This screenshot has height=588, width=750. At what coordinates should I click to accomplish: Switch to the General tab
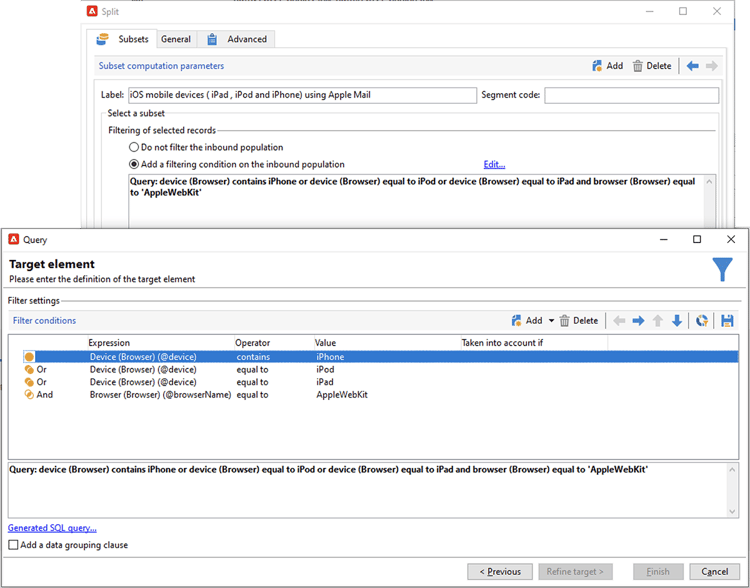[176, 39]
